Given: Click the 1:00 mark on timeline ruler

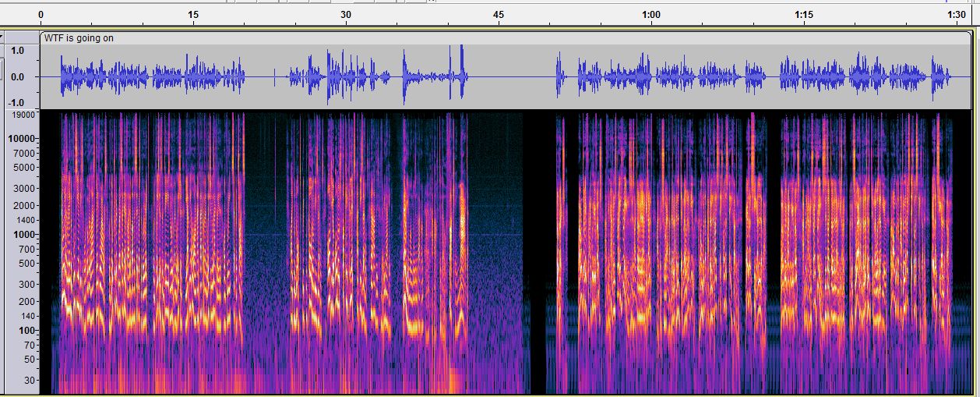Looking at the screenshot, I should pos(651,15).
